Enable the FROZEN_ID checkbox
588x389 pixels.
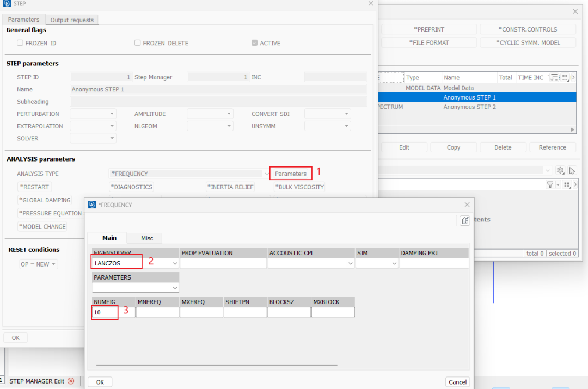[20, 43]
